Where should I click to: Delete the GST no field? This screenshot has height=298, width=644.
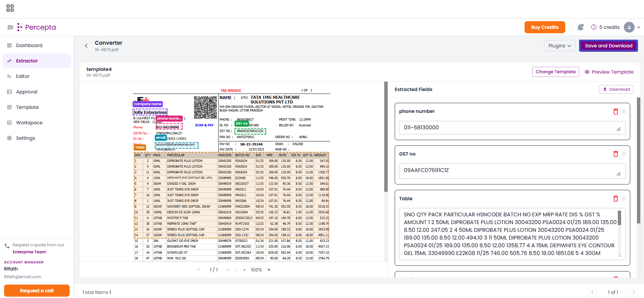pos(616,154)
